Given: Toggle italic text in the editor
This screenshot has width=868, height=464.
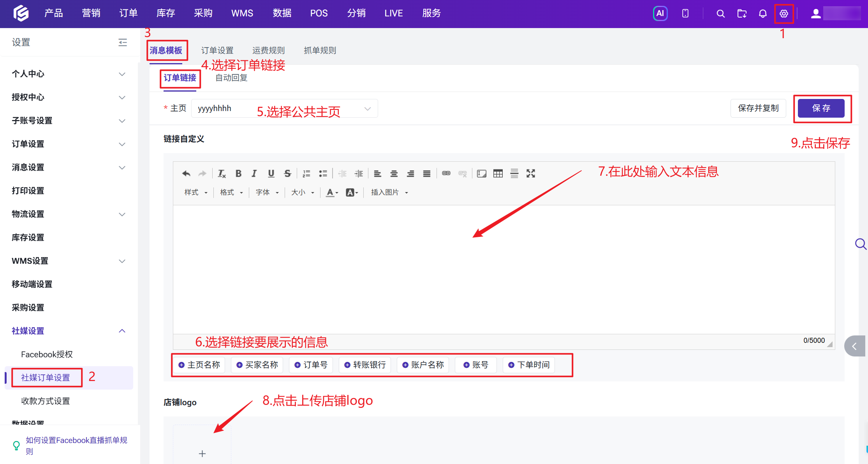Looking at the screenshot, I should [254, 173].
